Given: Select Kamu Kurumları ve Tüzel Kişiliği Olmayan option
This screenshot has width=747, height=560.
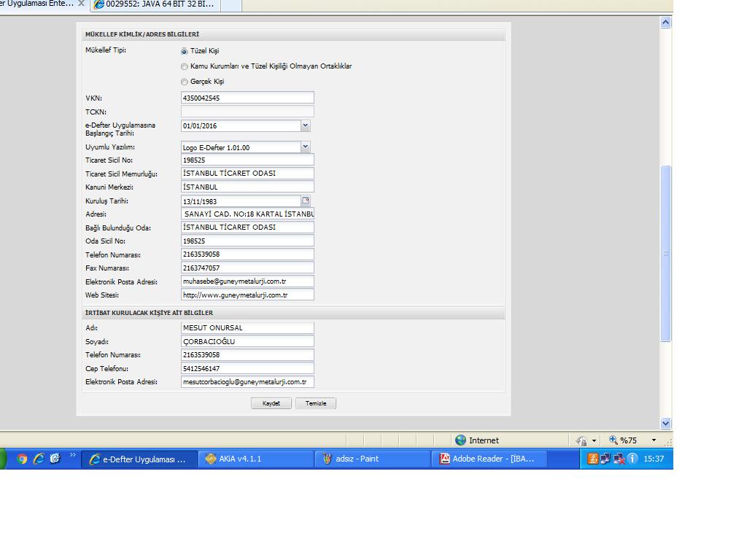Looking at the screenshot, I should click(185, 67).
